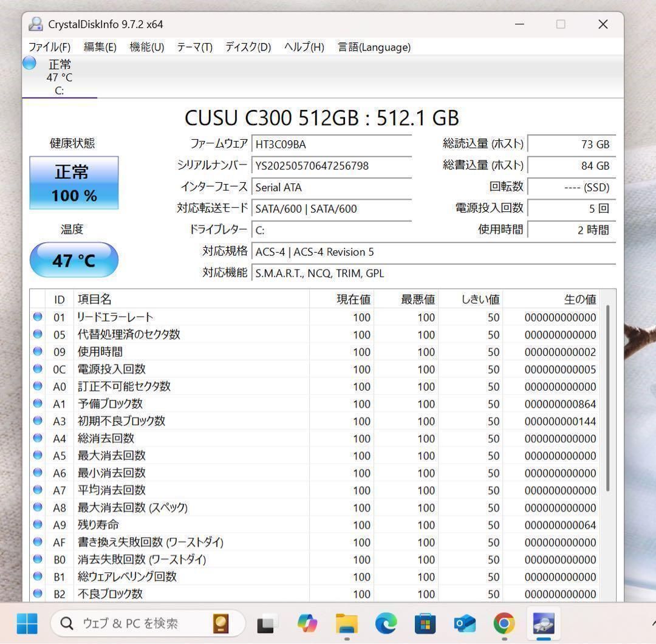Select the C: drive status circle

(x=29, y=63)
